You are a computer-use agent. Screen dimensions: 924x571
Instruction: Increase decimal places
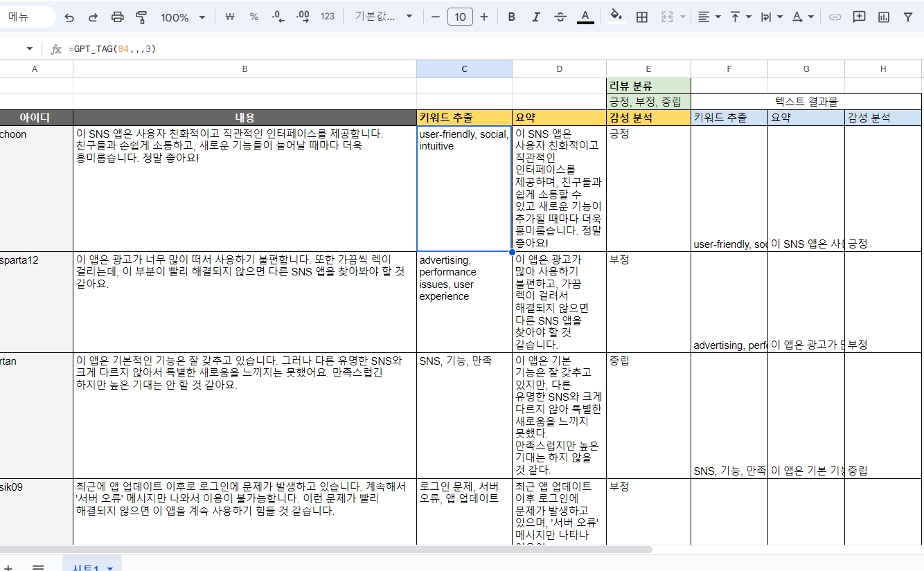[303, 17]
